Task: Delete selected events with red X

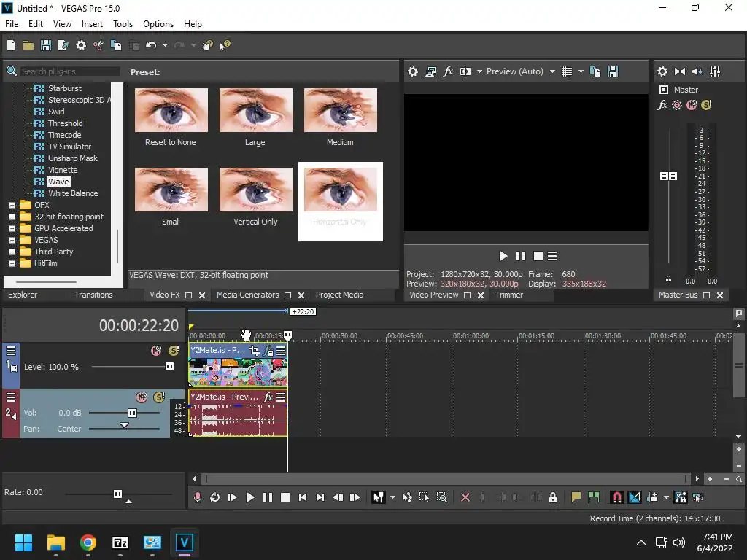Action: pos(465,497)
